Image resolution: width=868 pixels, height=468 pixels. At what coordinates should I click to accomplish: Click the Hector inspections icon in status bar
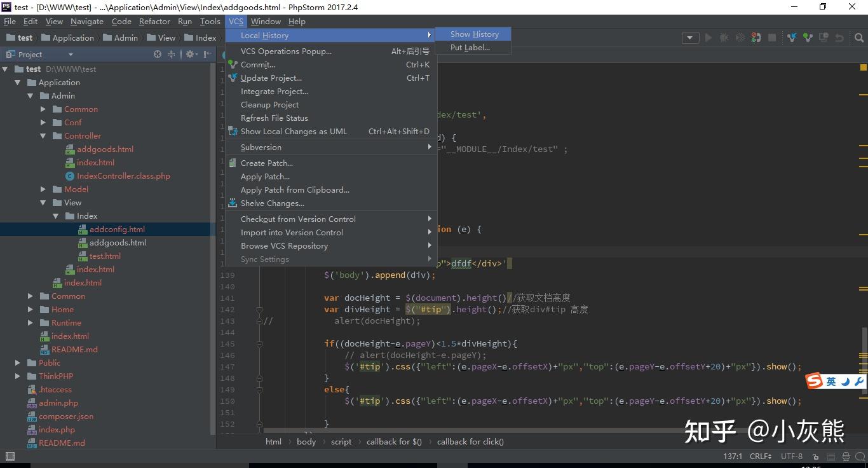845,457
